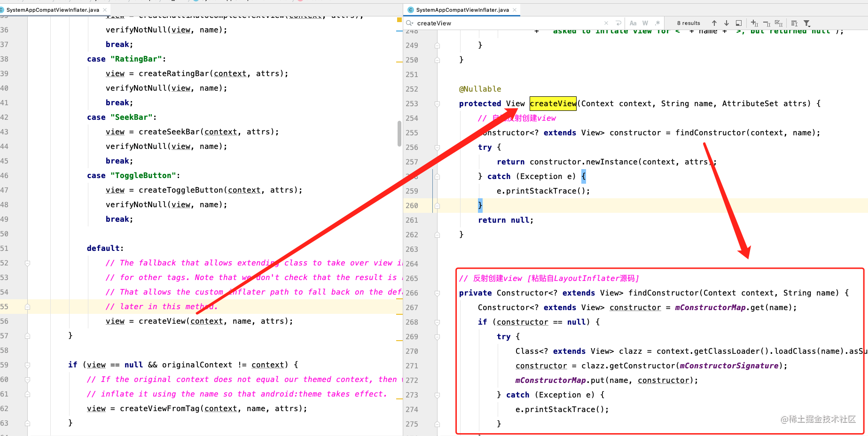The image size is (868, 436).
Task: Click yellow warning marker atop left scrollbar
Action: (399, 20)
